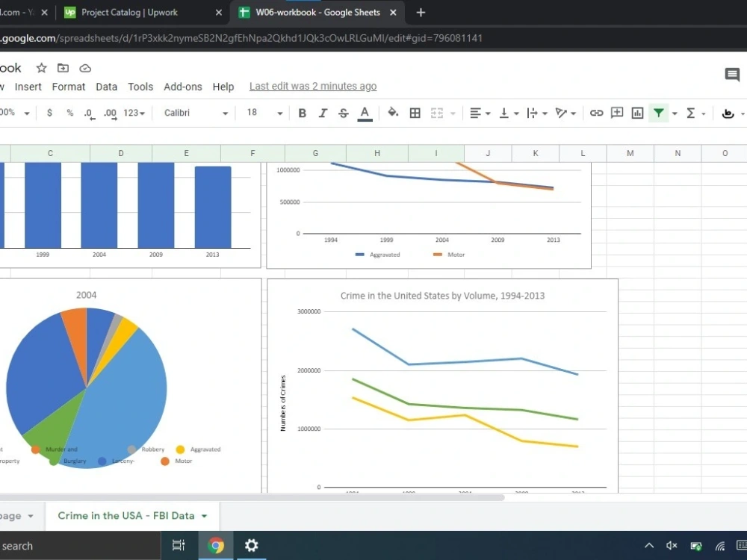This screenshot has height=560, width=747.
Task: Select column M header
Action: (x=630, y=153)
